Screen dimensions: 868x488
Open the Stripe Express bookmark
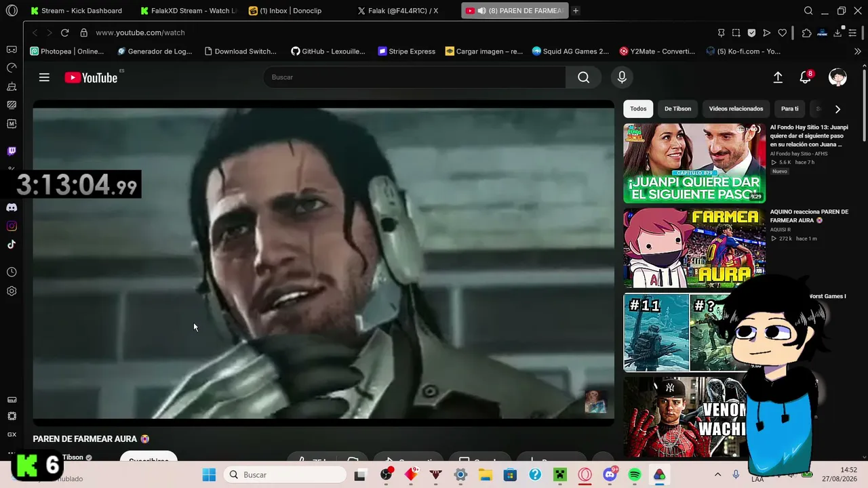407,52
